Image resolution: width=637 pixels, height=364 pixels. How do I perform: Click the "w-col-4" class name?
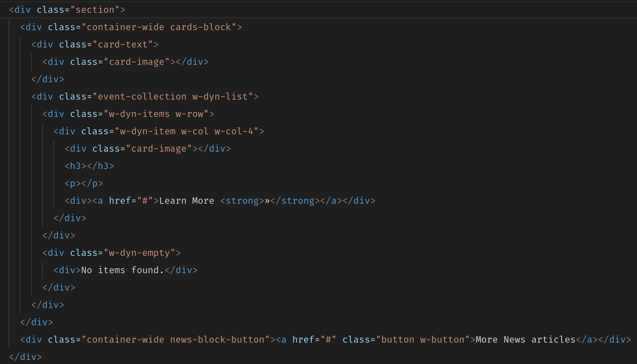pos(234,131)
